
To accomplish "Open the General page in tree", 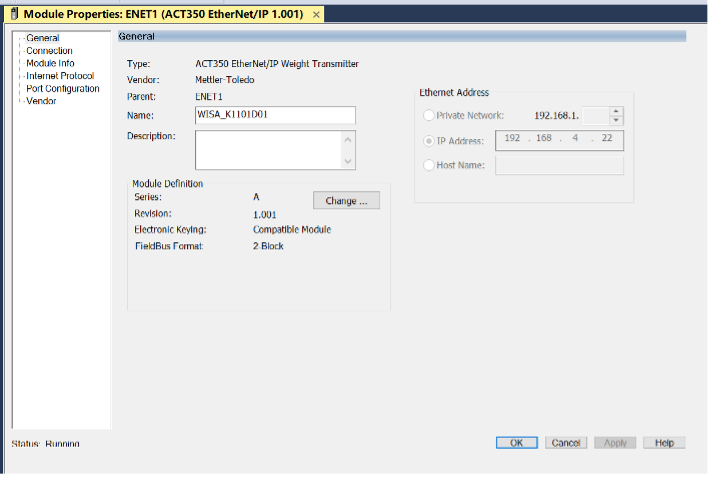I will (x=42, y=38).
